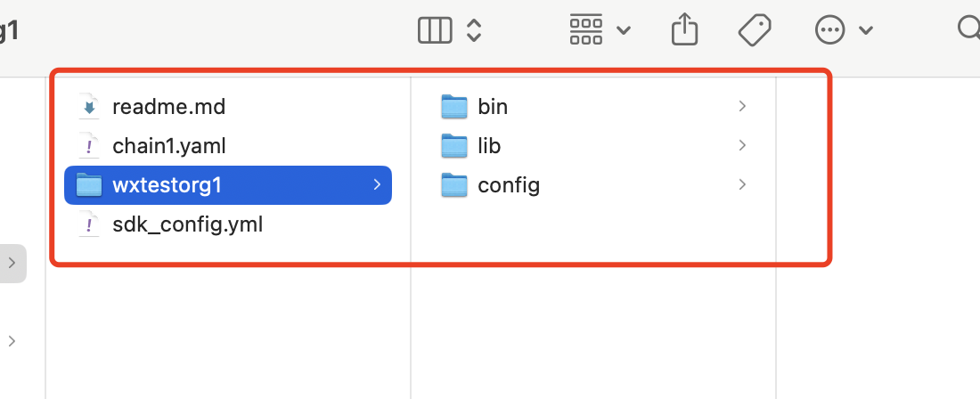This screenshot has width=980, height=399.
Task: Open the More actions ellipsis icon
Action: pyautogui.click(x=830, y=30)
